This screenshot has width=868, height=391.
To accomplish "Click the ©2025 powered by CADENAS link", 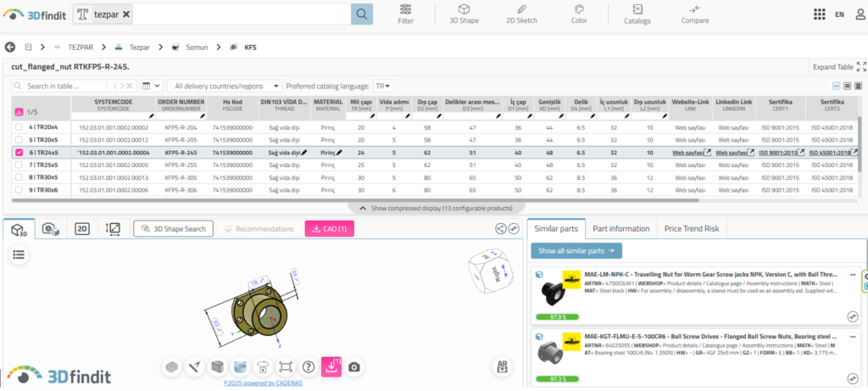I will tap(263, 383).
